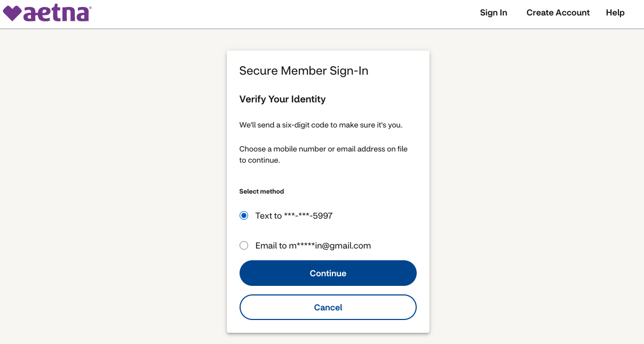
Task: Click the 'Choose a mobile number or email' text
Action: [x=323, y=149]
